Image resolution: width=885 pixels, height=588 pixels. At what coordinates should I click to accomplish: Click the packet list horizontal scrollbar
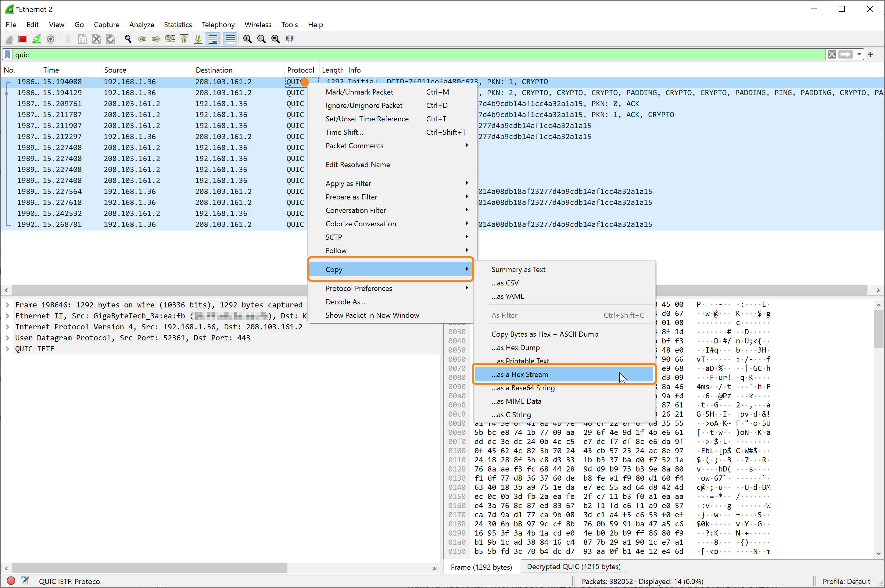click(150, 290)
